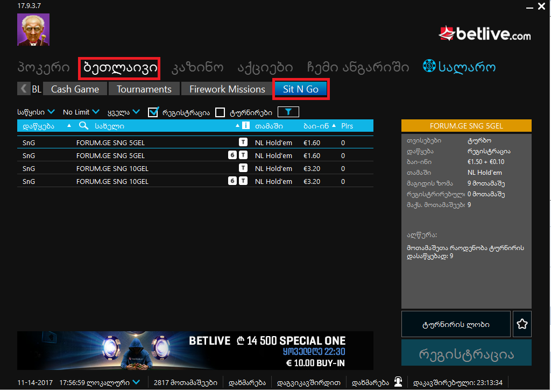The width and height of the screenshot is (551, 392).
Task: Open the აქციები main tab
Action: point(265,67)
